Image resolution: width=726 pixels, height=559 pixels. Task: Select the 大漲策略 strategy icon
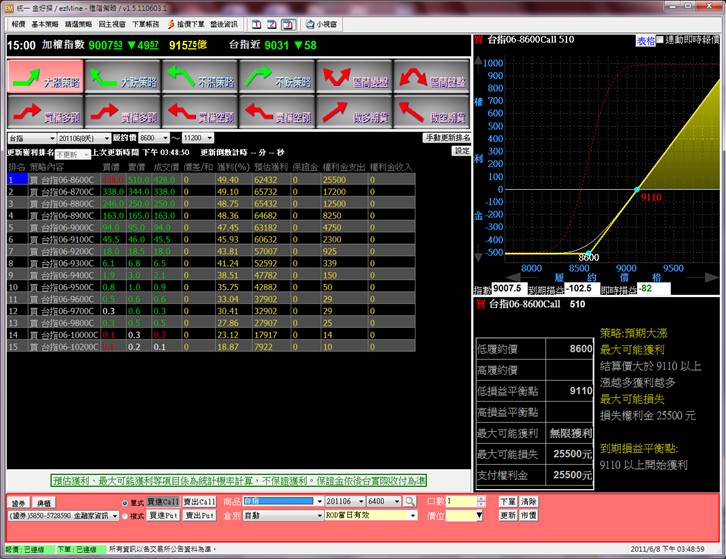pyautogui.click(x=43, y=75)
